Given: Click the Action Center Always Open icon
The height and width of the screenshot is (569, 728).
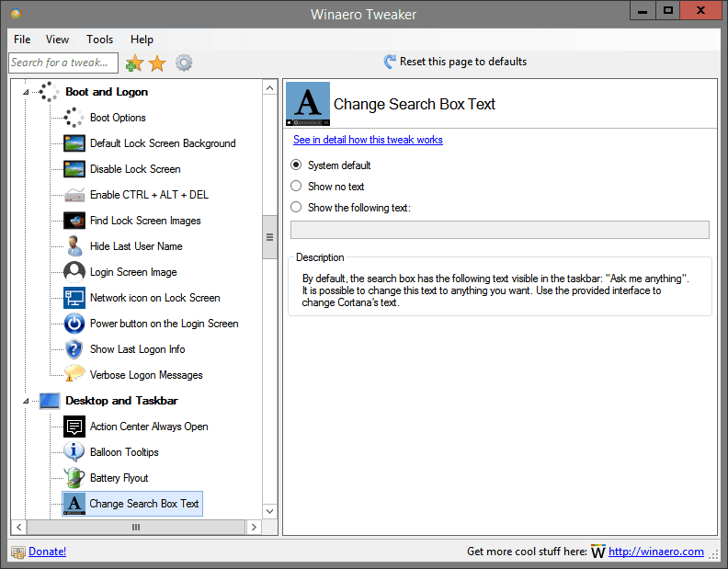Looking at the screenshot, I should (74, 427).
